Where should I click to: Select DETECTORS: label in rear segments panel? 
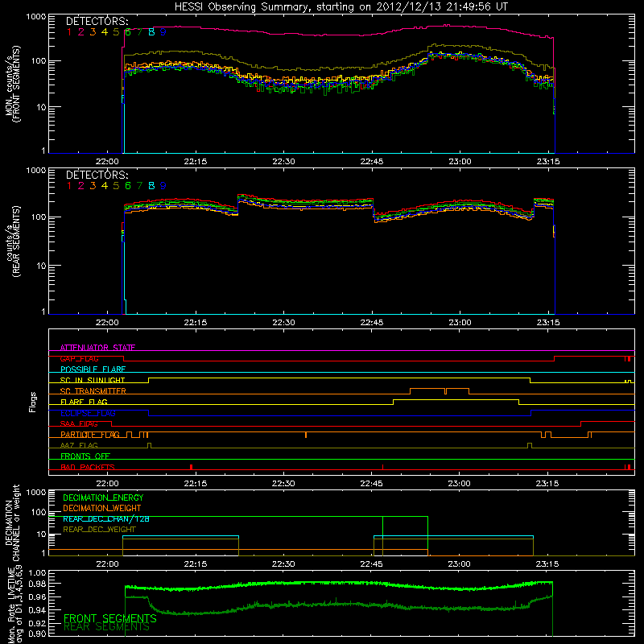(97, 175)
